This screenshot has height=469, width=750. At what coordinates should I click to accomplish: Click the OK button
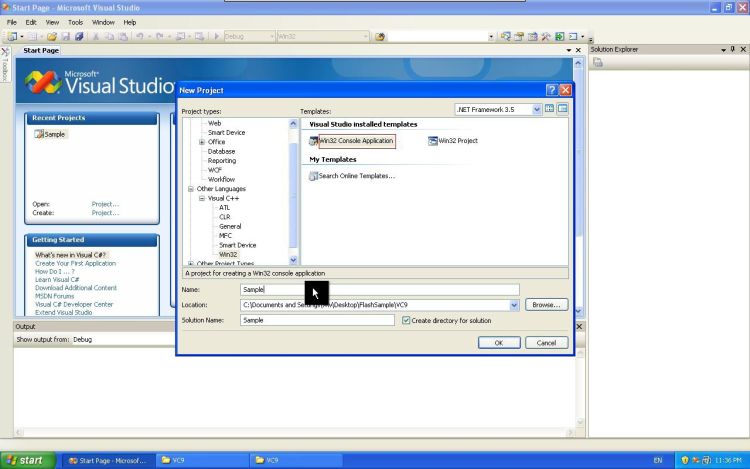click(x=499, y=343)
